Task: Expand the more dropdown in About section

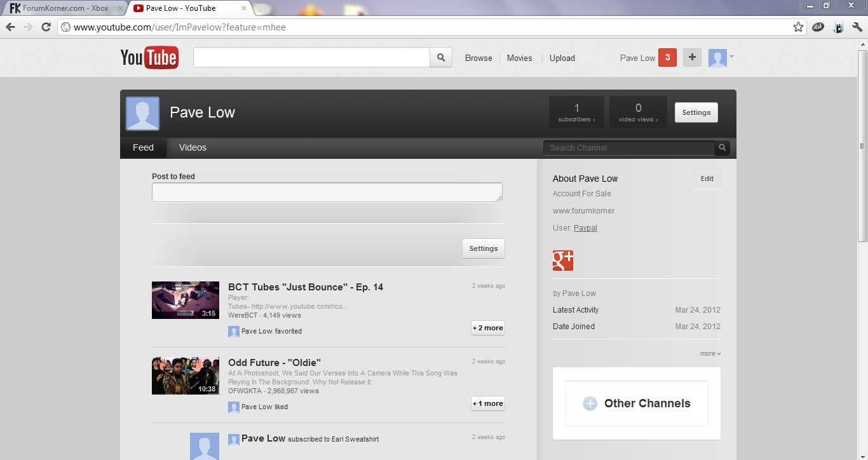Action: pyautogui.click(x=710, y=353)
